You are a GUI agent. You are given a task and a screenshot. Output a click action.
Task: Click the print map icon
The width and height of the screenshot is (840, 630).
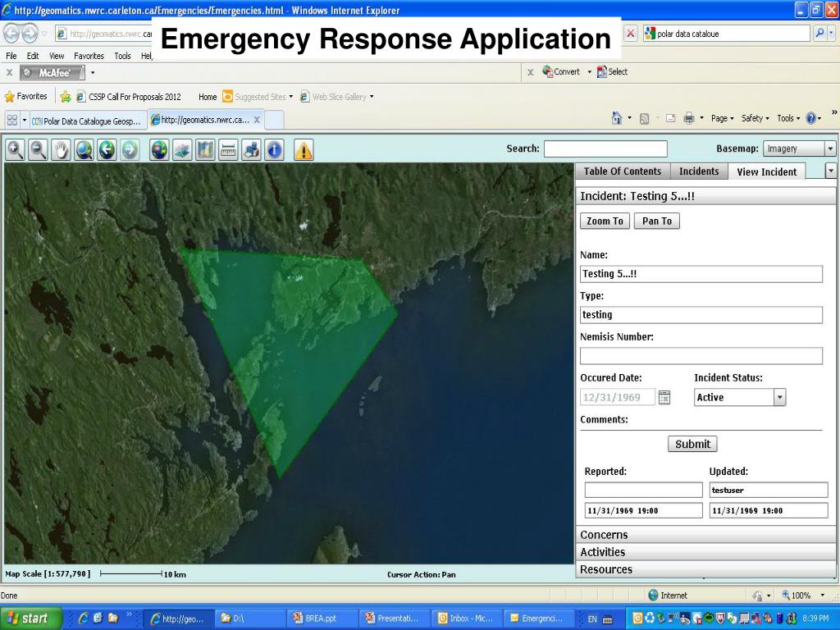tap(251, 149)
